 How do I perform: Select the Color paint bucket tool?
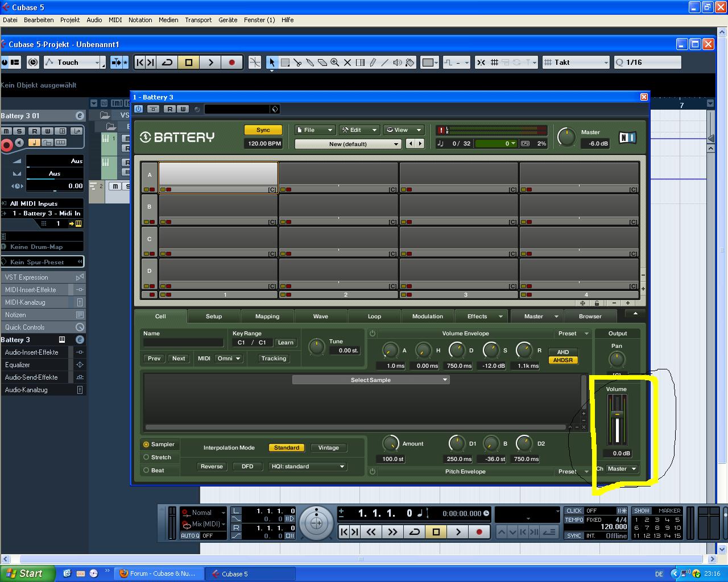(x=410, y=63)
